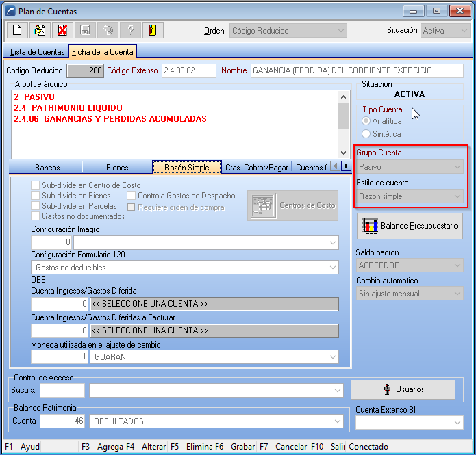Click the Alter account edit icon

click(x=40, y=30)
